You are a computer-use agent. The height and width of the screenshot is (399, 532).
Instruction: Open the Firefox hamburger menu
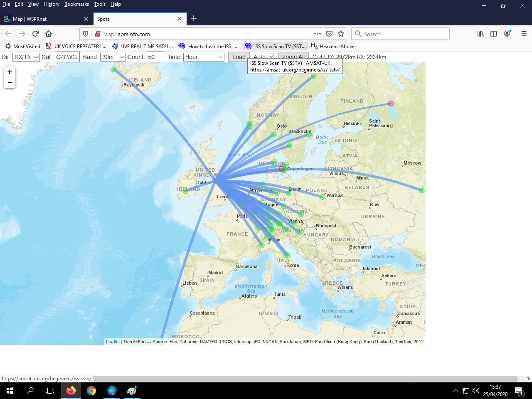pos(524,34)
